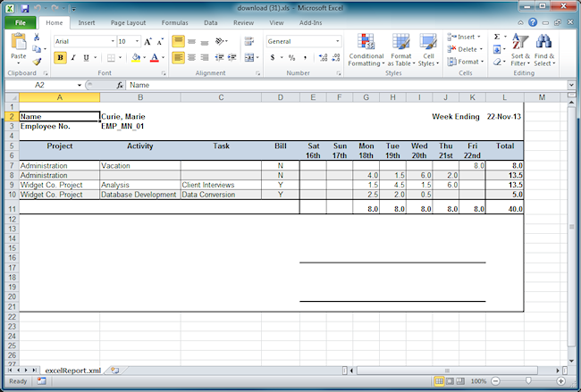Select the excelReport.xml sheet tab
The height and width of the screenshot is (392, 581).
pos(72,371)
